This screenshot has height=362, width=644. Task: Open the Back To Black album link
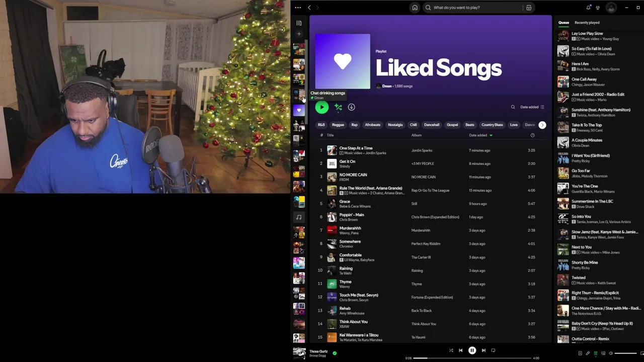[x=422, y=311]
